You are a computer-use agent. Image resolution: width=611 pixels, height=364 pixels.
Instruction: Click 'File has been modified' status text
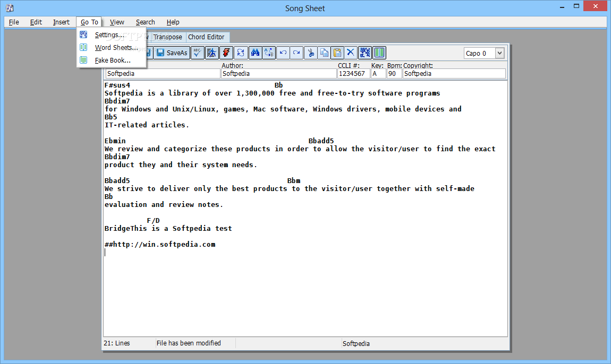189,343
